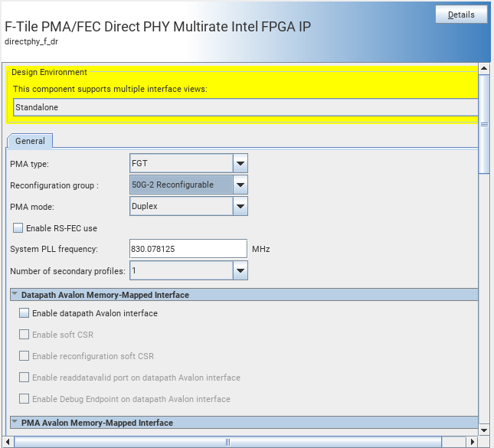Check Enable reconfiguration soft CSR

(x=25, y=356)
